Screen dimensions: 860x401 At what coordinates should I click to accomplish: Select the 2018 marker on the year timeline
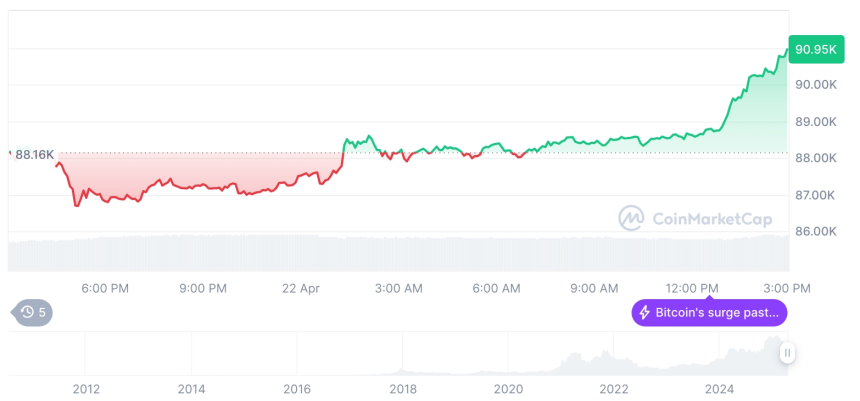click(403, 389)
